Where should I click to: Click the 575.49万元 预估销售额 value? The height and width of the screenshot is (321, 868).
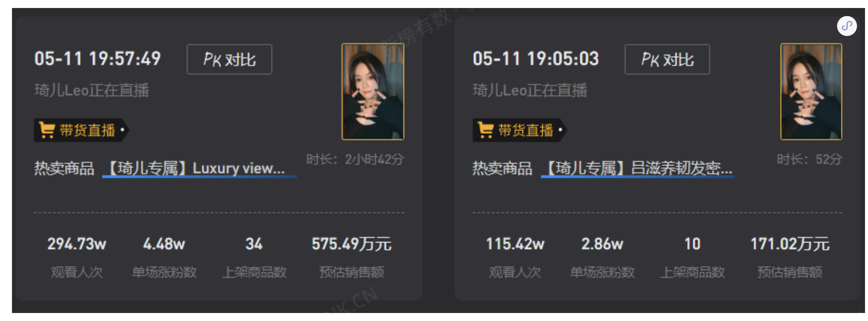(x=351, y=244)
